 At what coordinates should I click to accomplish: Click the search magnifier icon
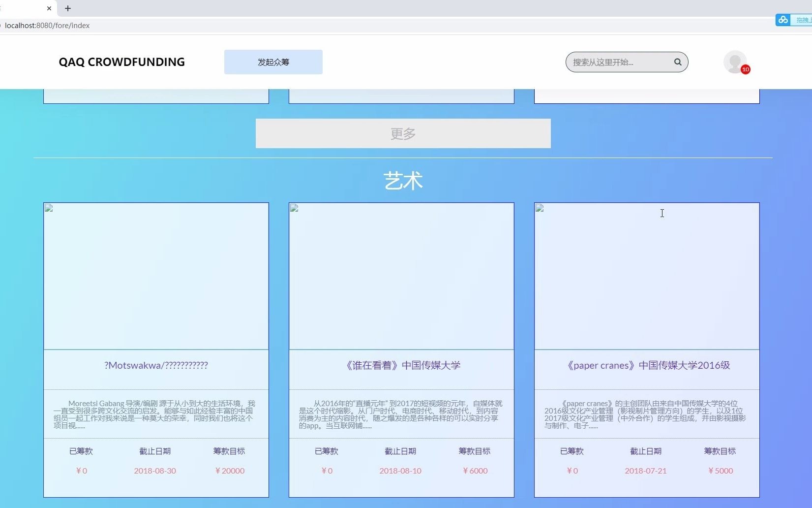tap(678, 62)
